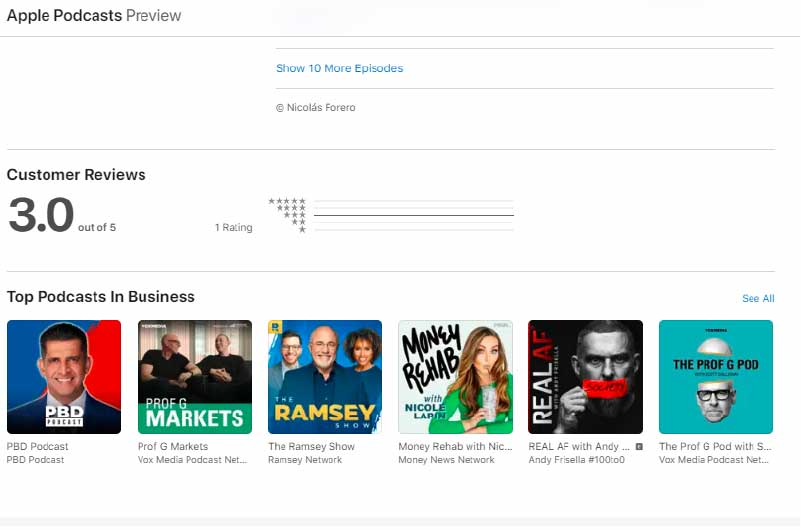Click See All for Top Podcasts
Image resolution: width=801 pixels, height=531 pixels.
coord(758,298)
